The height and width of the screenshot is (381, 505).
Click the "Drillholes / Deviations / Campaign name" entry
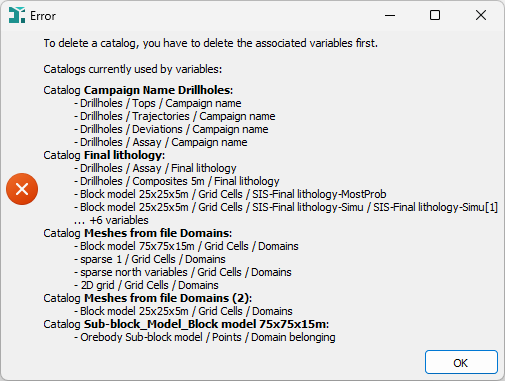click(171, 129)
